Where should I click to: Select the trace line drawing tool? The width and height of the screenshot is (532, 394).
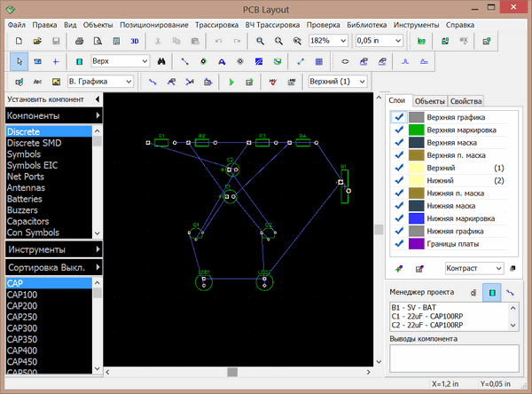[x=184, y=61]
